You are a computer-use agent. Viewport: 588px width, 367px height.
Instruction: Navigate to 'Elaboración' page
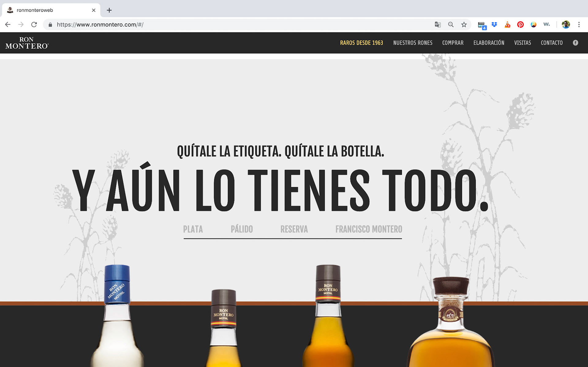pos(489,43)
